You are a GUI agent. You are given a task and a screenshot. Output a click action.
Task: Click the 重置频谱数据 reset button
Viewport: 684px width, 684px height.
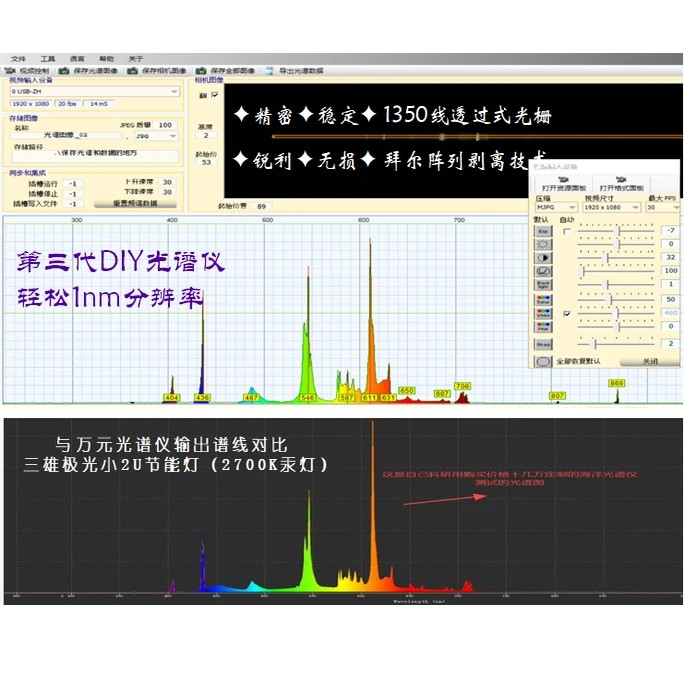click(x=135, y=204)
